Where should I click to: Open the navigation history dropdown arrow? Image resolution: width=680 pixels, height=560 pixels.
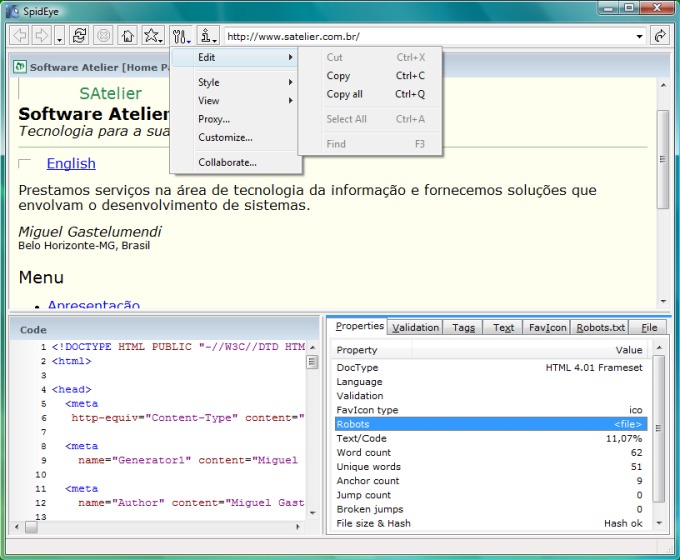pyautogui.click(x=60, y=36)
